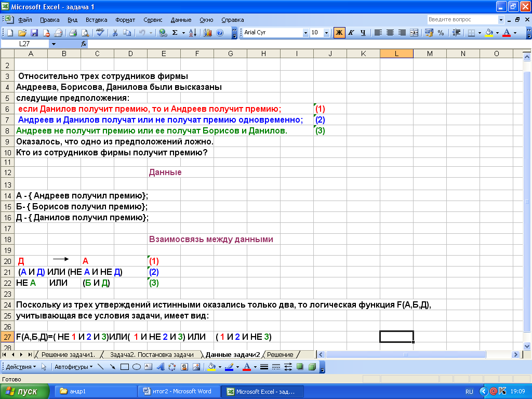Select the Line drawing tool
532x399 pixels.
pos(100,367)
